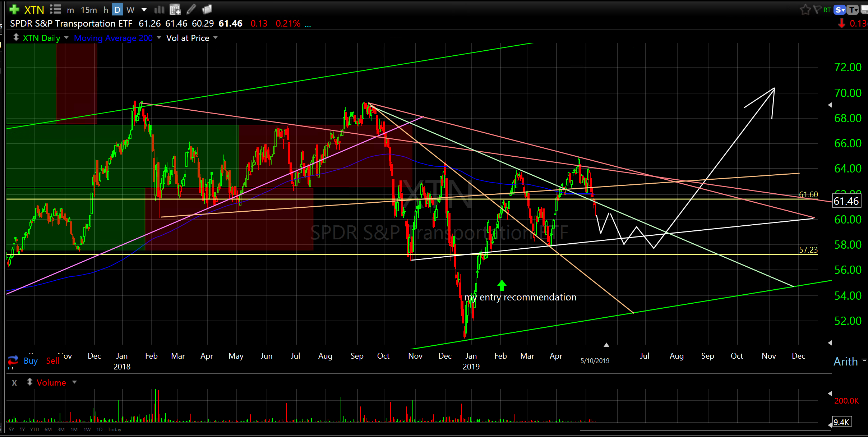Select the YTD time range
The width and height of the screenshot is (868, 437).
pyautogui.click(x=34, y=429)
